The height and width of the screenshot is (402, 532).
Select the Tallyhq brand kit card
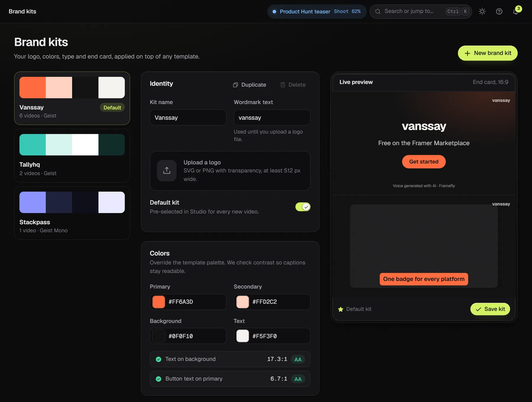[72, 156]
